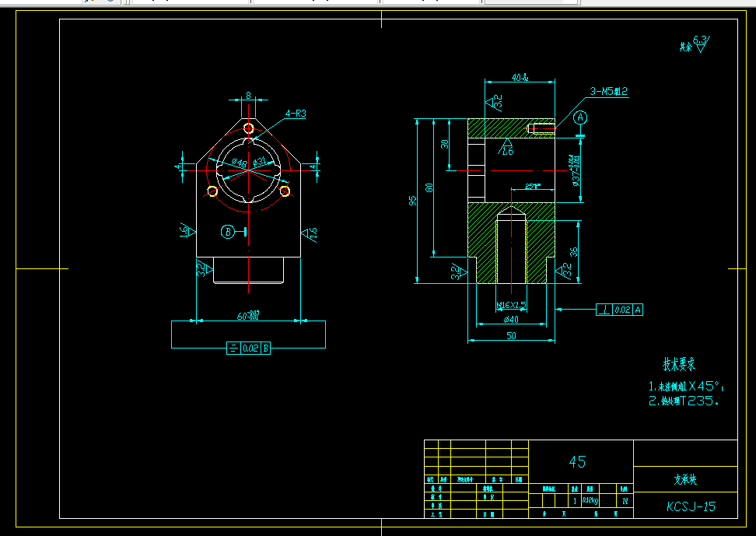Viewport: 756px width, 536px height.
Task: Click the 50 width dimension
Action: [511, 335]
